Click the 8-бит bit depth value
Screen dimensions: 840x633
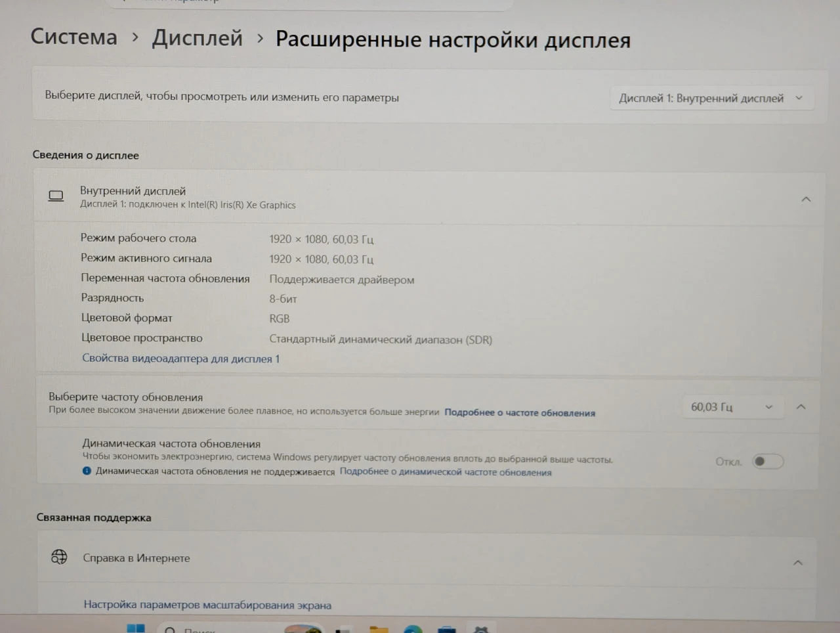(x=283, y=299)
